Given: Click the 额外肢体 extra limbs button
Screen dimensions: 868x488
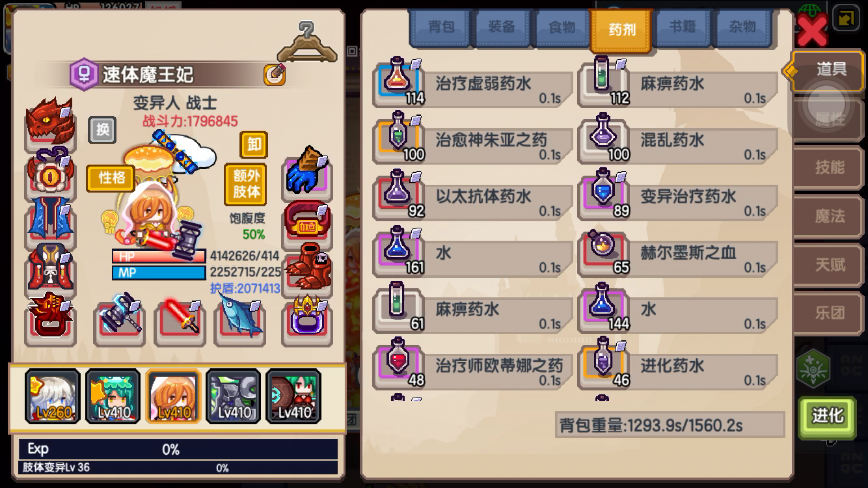Looking at the screenshot, I should (x=247, y=184).
